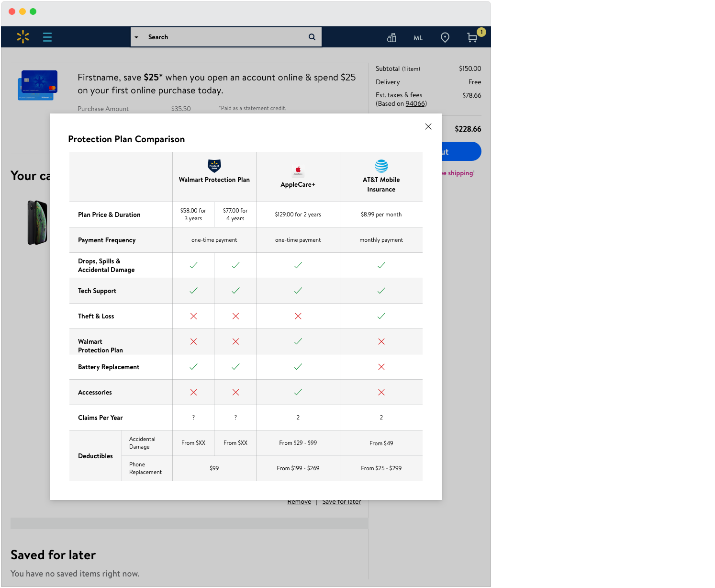Click the AT&T globe logo
This screenshot has height=588, width=715.
click(381, 166)
